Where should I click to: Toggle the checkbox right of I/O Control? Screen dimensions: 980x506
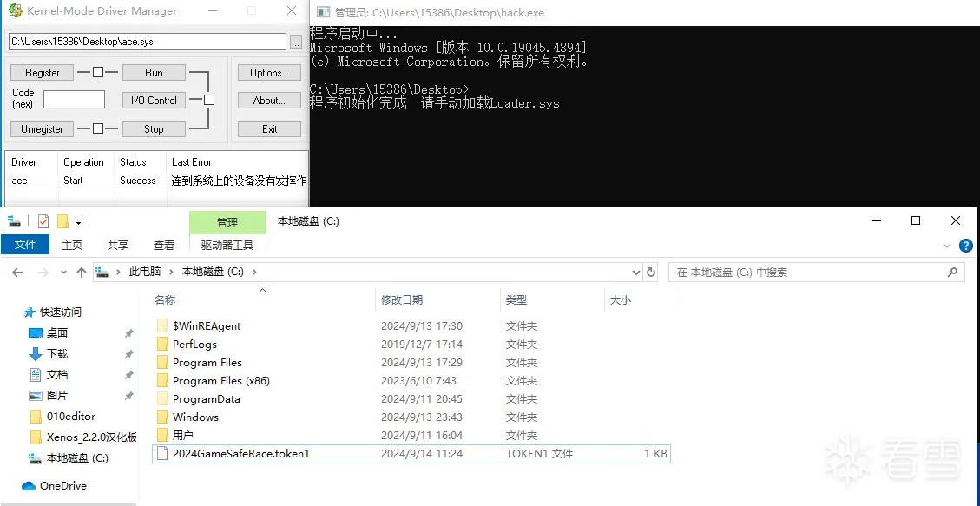pyautogui.click(x=209, y=100)
